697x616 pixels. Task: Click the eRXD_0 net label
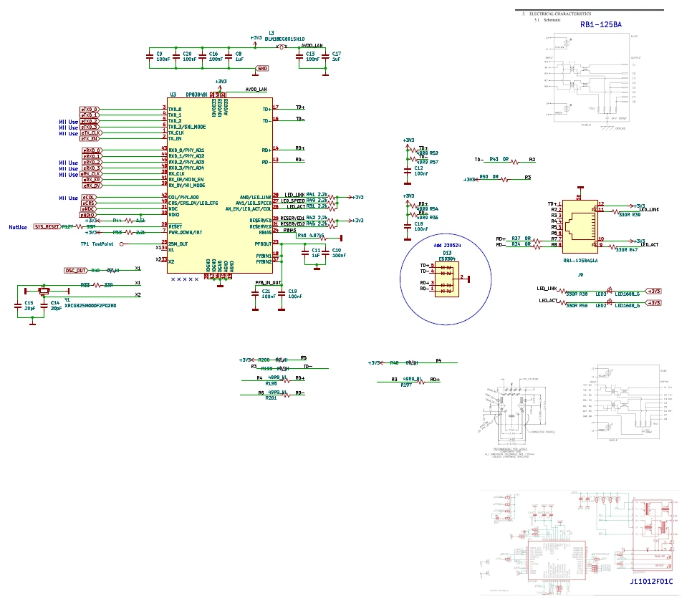point(92,150)
